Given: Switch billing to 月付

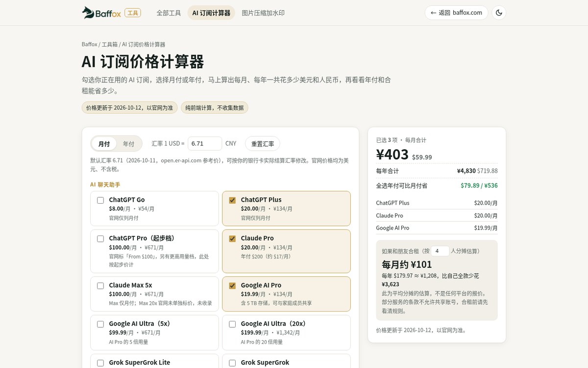Looking at the screenshot, I should tap(104, 144).
